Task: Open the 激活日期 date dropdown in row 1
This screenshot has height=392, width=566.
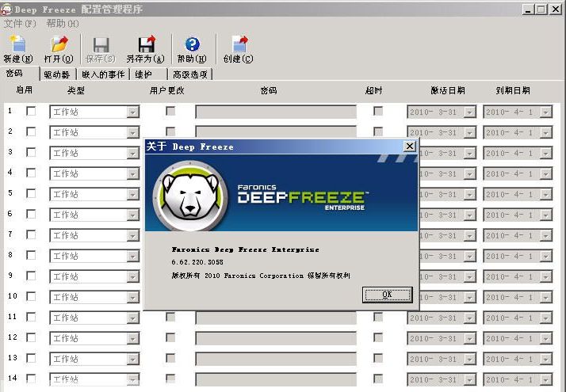Action: [x=469, y=112]
